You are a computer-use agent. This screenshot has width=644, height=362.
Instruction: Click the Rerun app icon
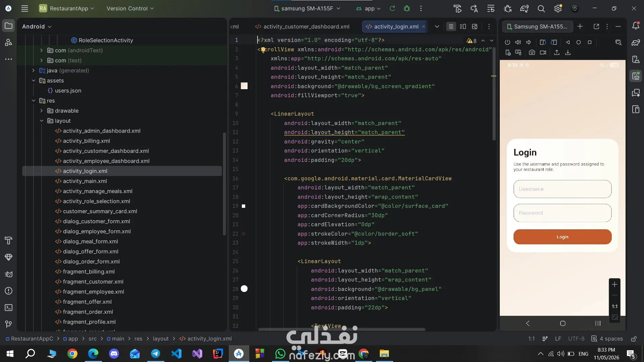click(392, 8)
